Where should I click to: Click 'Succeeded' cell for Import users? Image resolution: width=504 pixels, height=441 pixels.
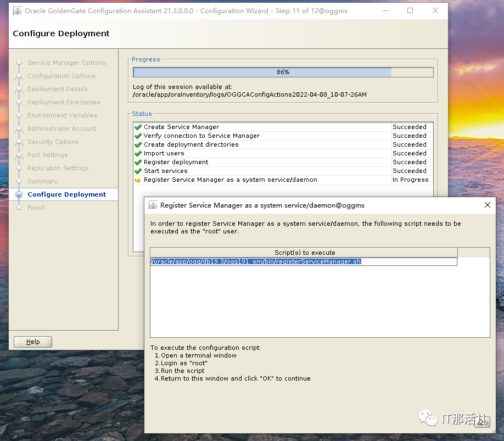coord(410,153)
